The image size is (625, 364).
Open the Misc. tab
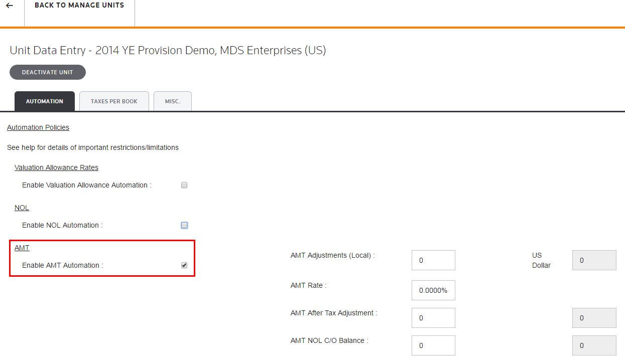pyautogui.click(x=173, y=101)
